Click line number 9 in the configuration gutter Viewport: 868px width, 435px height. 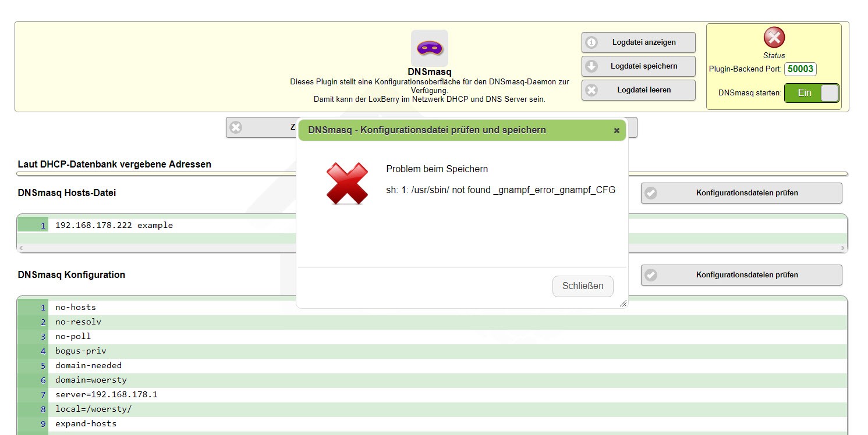click(x=43, y=423)
